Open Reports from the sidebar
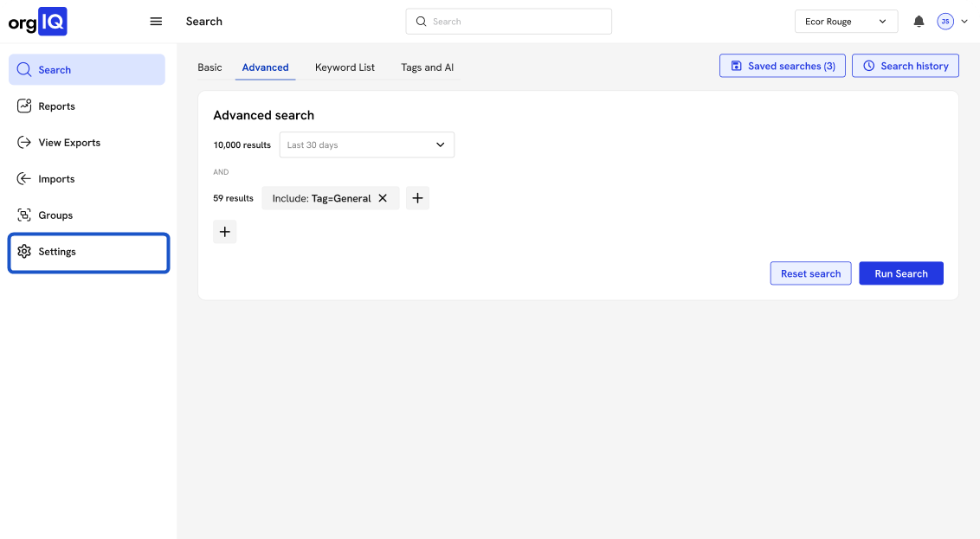Image resolution: width=980 pixels, height=539 pixels. [x=56, y=106]
